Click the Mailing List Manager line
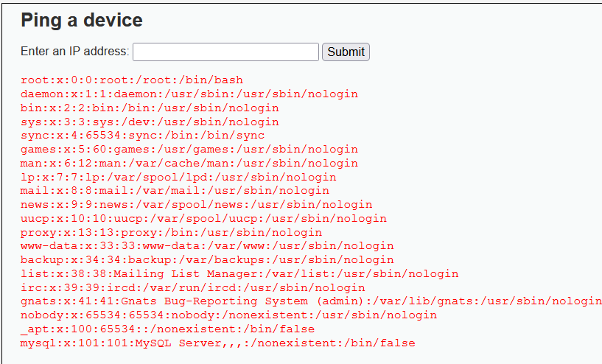 (239, 274)
